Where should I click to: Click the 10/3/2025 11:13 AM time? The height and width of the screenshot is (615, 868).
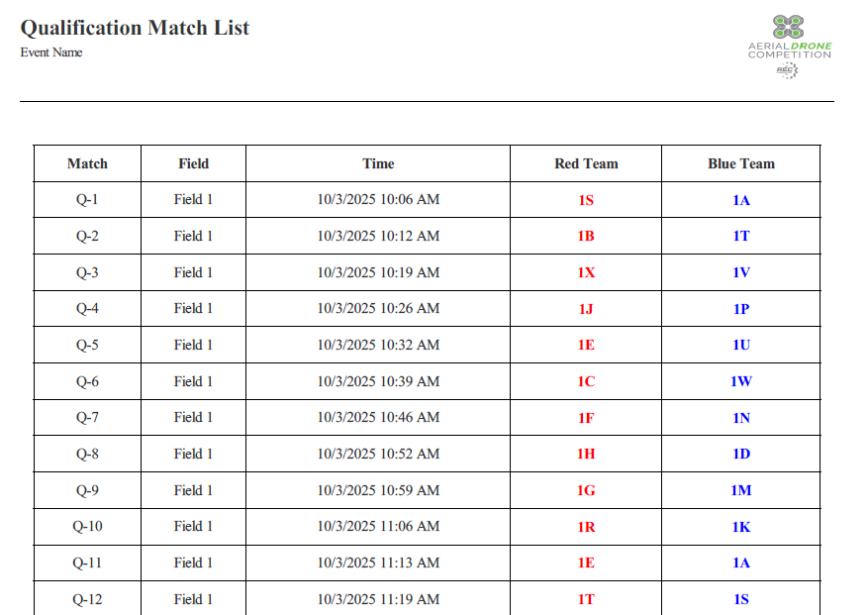coord(378,563)
